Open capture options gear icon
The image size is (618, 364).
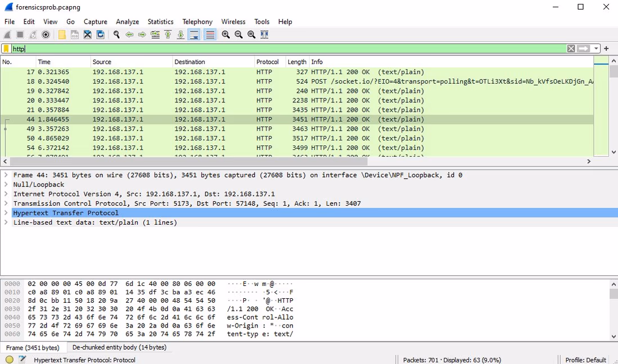[x=46, y=35]
